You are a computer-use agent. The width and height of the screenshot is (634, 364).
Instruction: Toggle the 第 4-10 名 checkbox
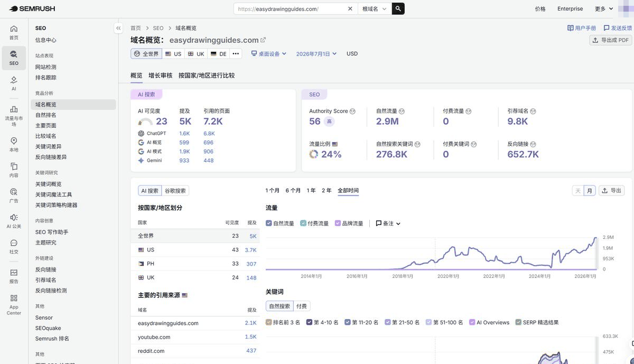310,322
